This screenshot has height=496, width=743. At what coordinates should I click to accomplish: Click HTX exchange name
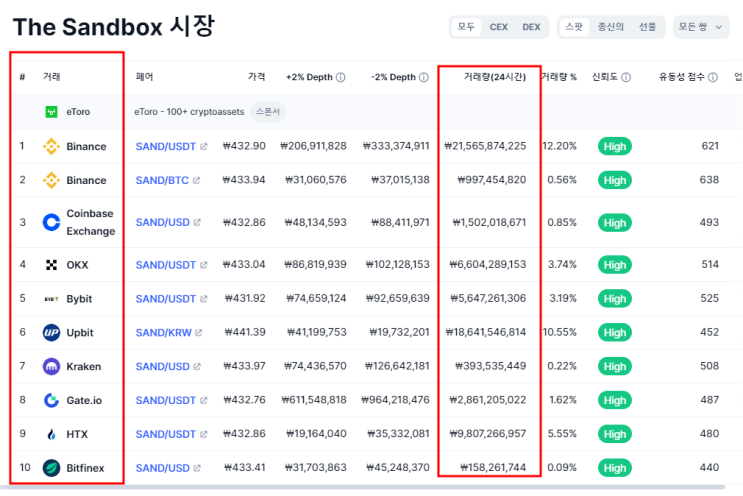77,434
